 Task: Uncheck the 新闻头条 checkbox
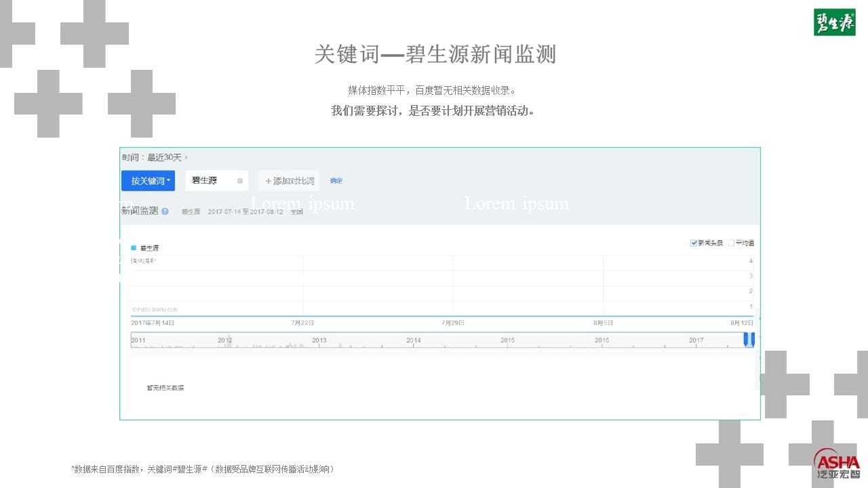tap(694, 243)
